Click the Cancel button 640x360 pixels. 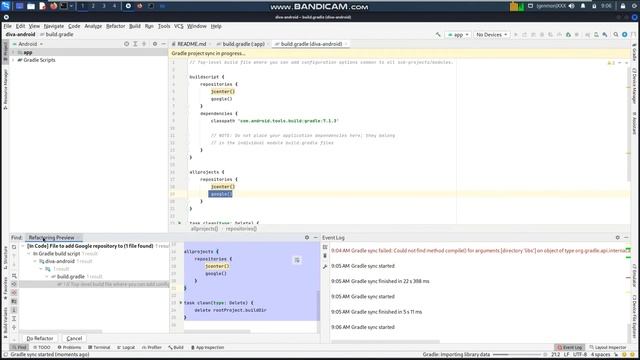(74, 338)
